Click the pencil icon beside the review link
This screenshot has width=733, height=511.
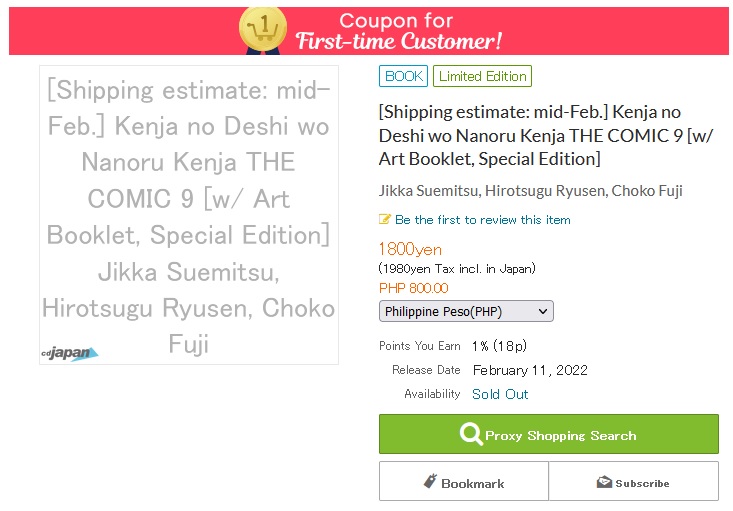(x=385, y=219)
